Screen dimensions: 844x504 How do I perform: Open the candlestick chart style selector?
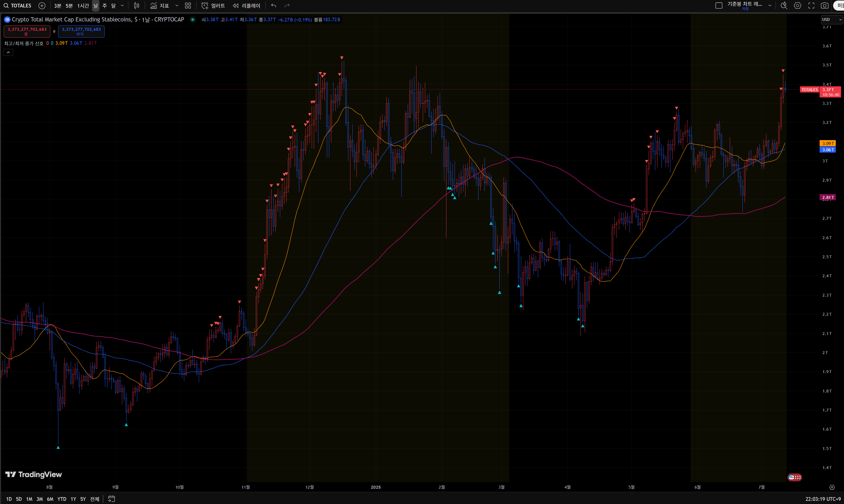click(x=136, y=6)
